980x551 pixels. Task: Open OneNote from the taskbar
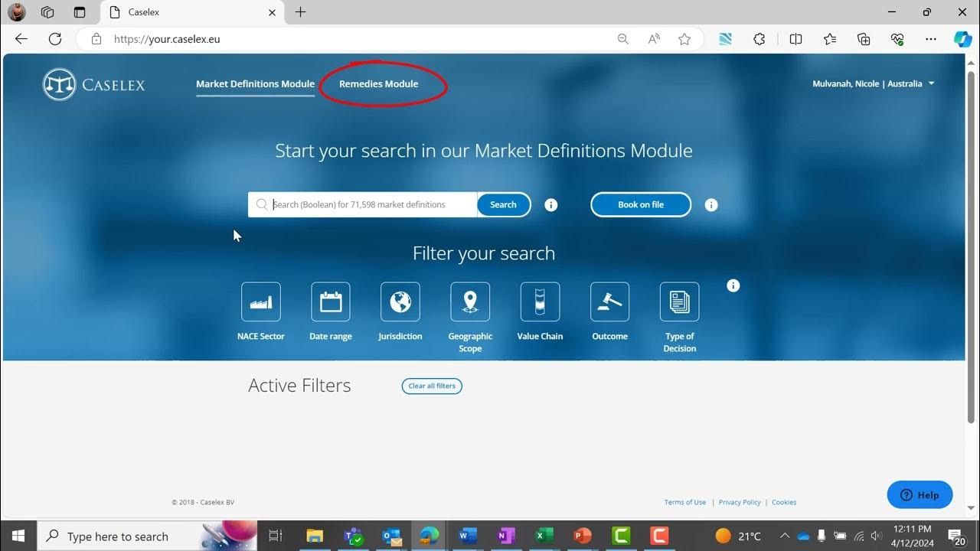pyautogui.click(x=506, y=536)
